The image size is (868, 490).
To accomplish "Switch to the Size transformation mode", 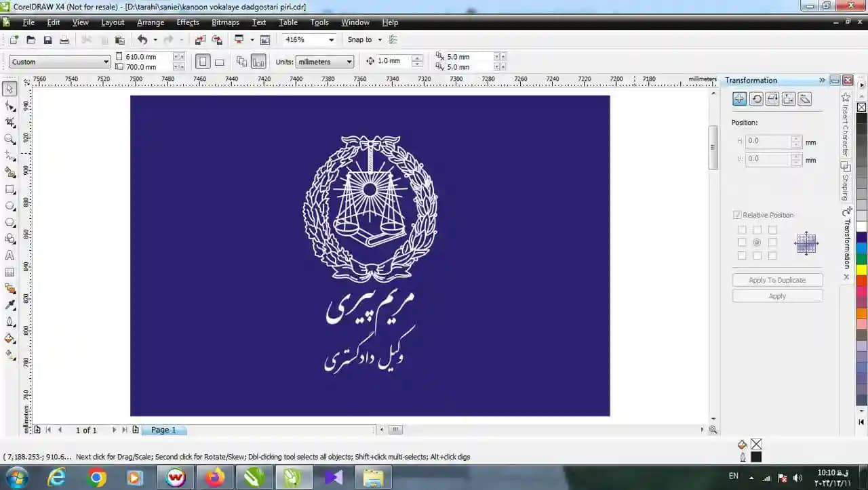I will 789,99.
